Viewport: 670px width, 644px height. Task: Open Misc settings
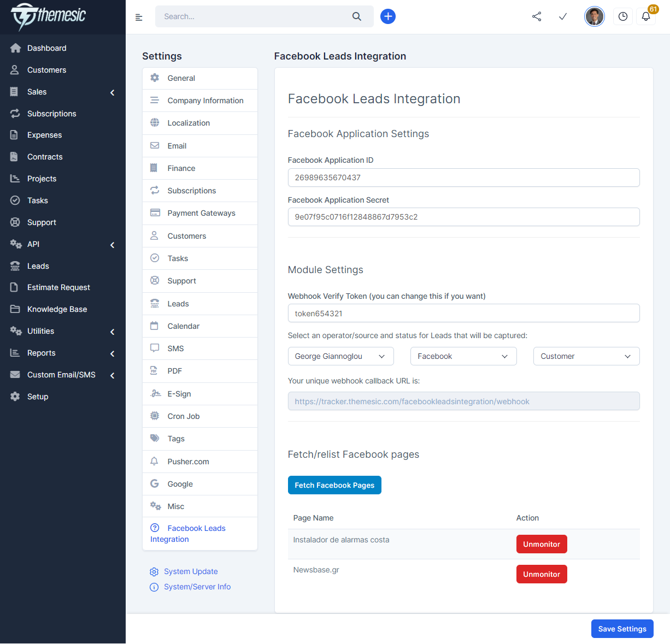coord(200,506)
